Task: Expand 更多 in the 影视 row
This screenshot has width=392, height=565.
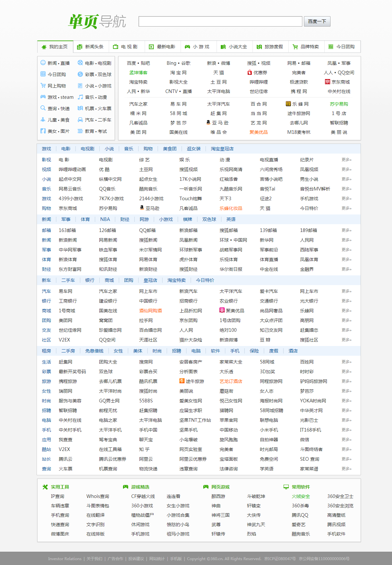Action: 346,160
